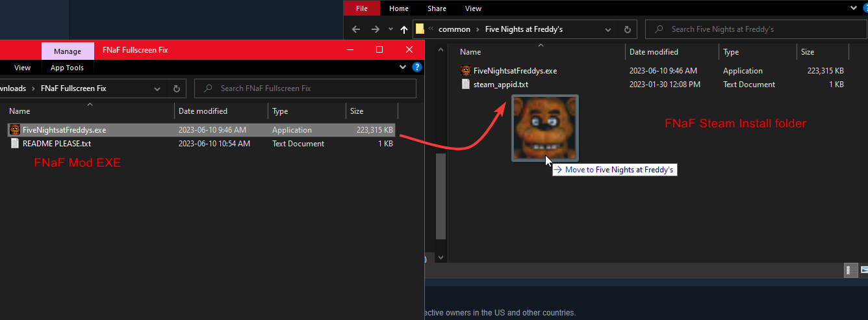Go up one folder level in Steam install window
The height and width of the screenshot is (320, 868).
point(404,29)
